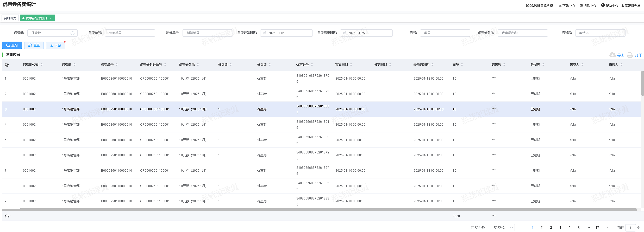Image resolution: width=644 pixels, height=232 pixels.
Task: Open the download center in header
Action: (567, 5)
